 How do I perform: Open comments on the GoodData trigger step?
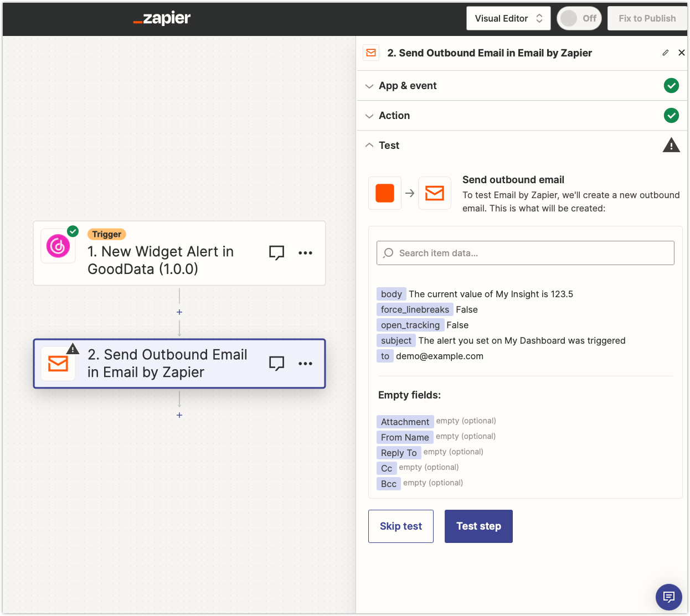click(276, 253)
